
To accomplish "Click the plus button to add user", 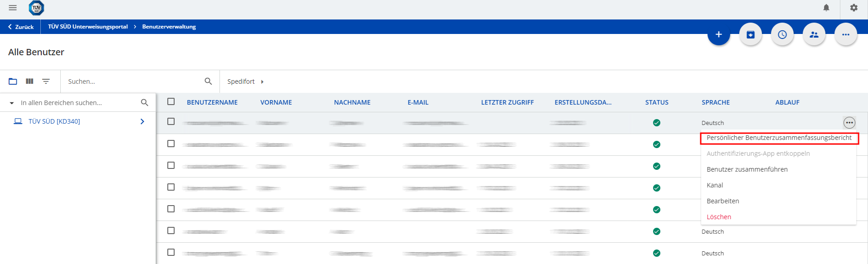I will click(x=719, y=34).
